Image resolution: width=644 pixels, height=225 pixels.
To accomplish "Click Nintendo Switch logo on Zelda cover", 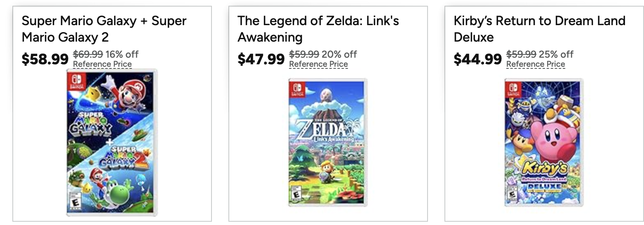I will point(296,89).
